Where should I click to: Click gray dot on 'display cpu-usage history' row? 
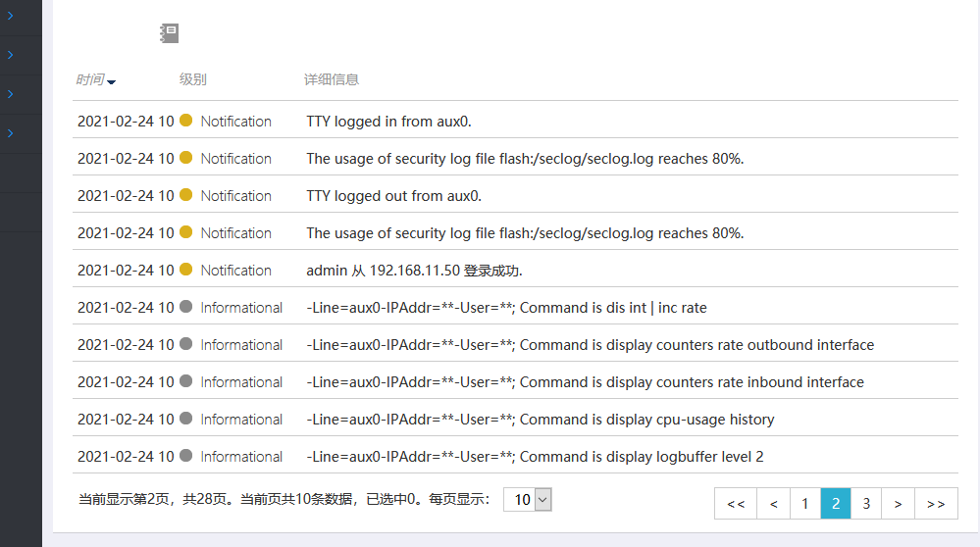click(x=186, y=420)
